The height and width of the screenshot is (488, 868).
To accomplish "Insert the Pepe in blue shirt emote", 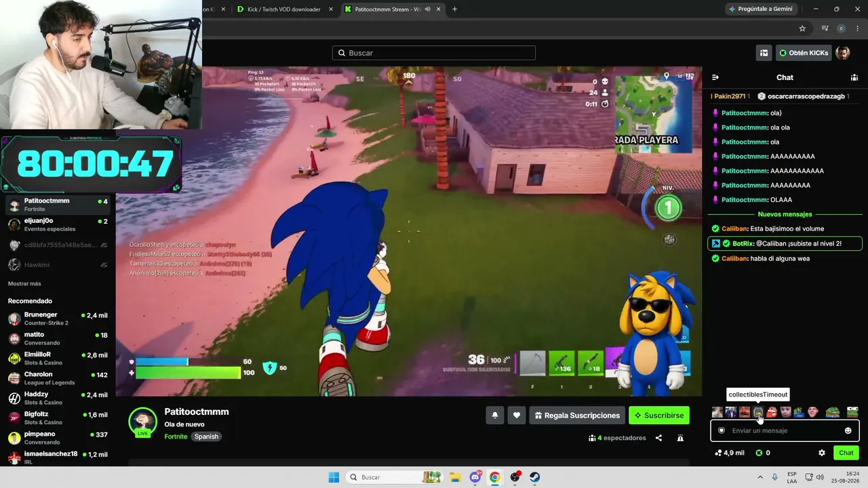I will point(799,412).
